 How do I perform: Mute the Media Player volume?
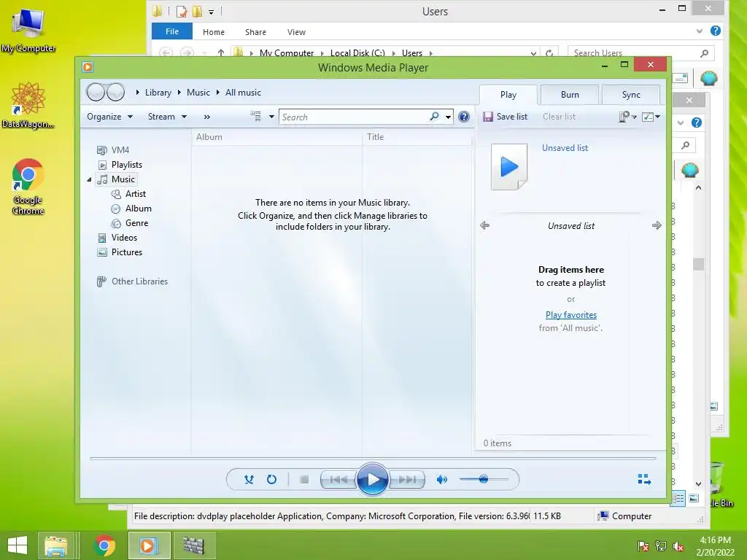point(441,480)
